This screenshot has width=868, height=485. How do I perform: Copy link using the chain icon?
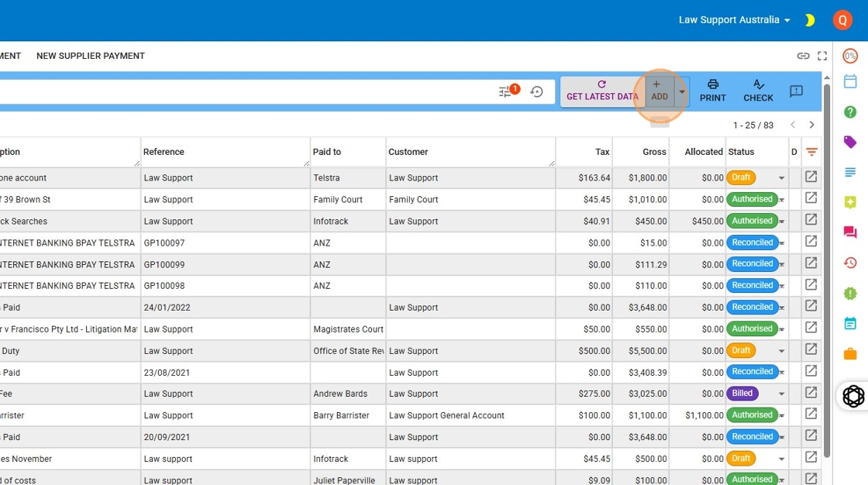pos(803,56)
